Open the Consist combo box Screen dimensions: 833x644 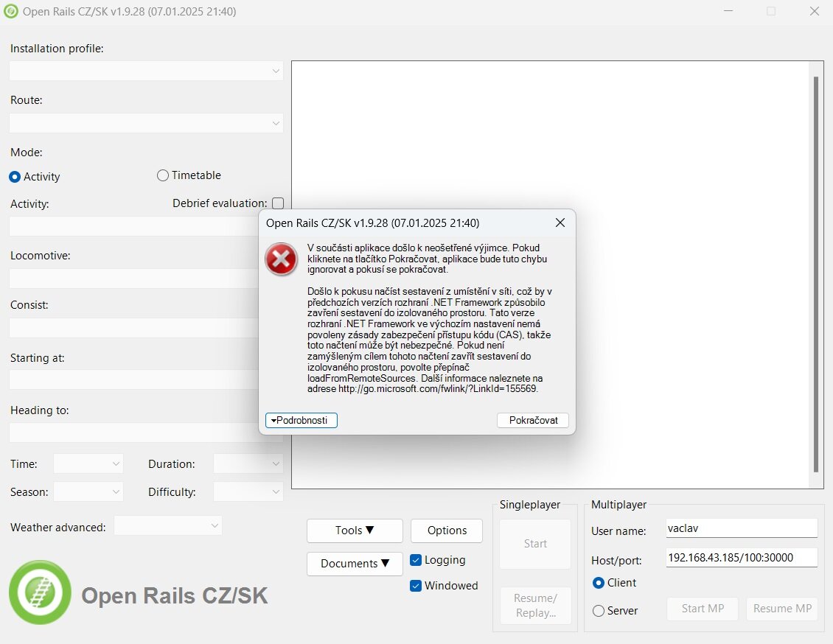point(134,328)
